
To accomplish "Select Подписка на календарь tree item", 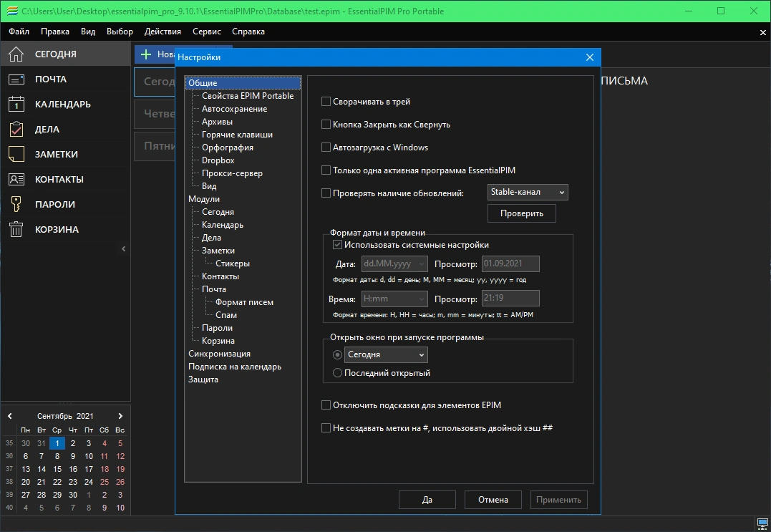I will tap(235, 367).
